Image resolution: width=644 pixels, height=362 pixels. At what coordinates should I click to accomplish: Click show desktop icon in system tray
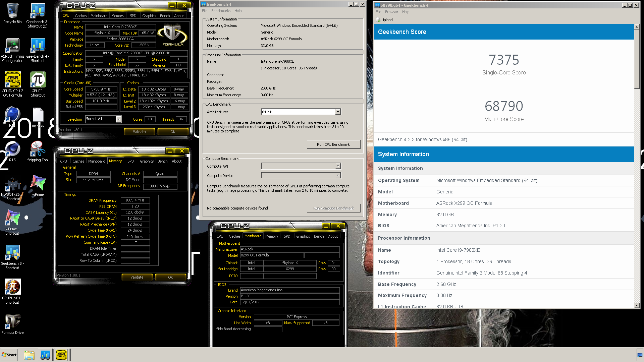[x=640, y=355]
